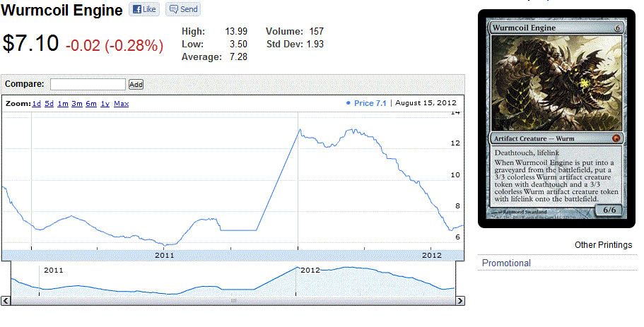Set chart zoom to 5d
Viewport: 644px width, 327px height.
[x=49, y=104]
